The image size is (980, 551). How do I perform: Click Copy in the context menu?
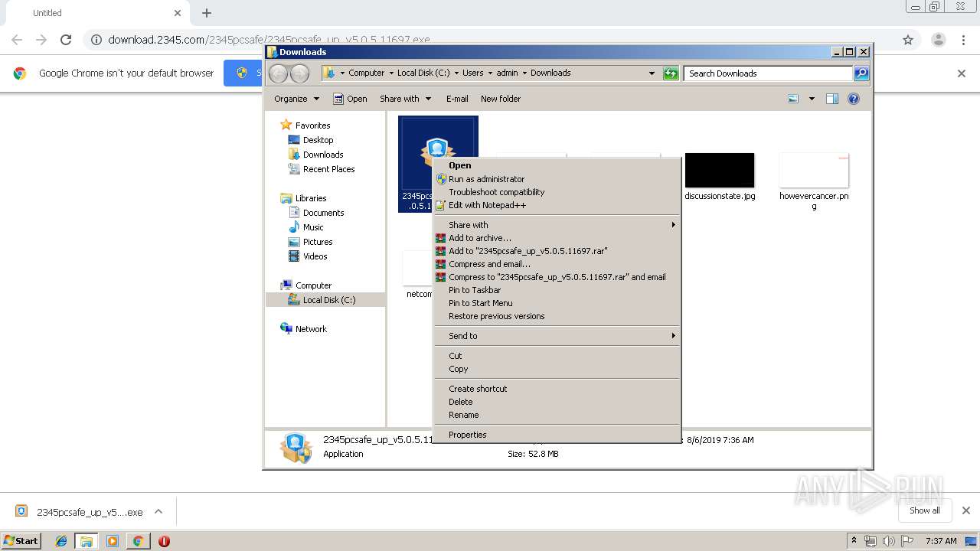(557, 369)
